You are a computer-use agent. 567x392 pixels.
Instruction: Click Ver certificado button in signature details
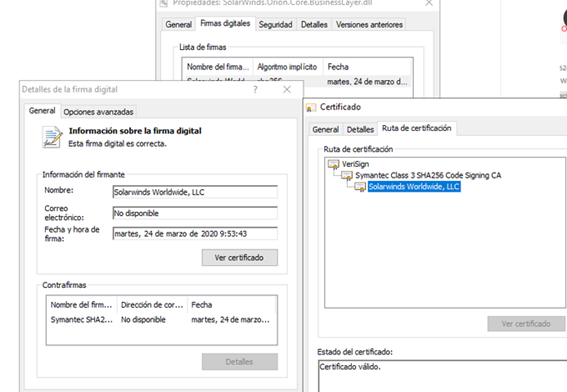tap(240, 257)
